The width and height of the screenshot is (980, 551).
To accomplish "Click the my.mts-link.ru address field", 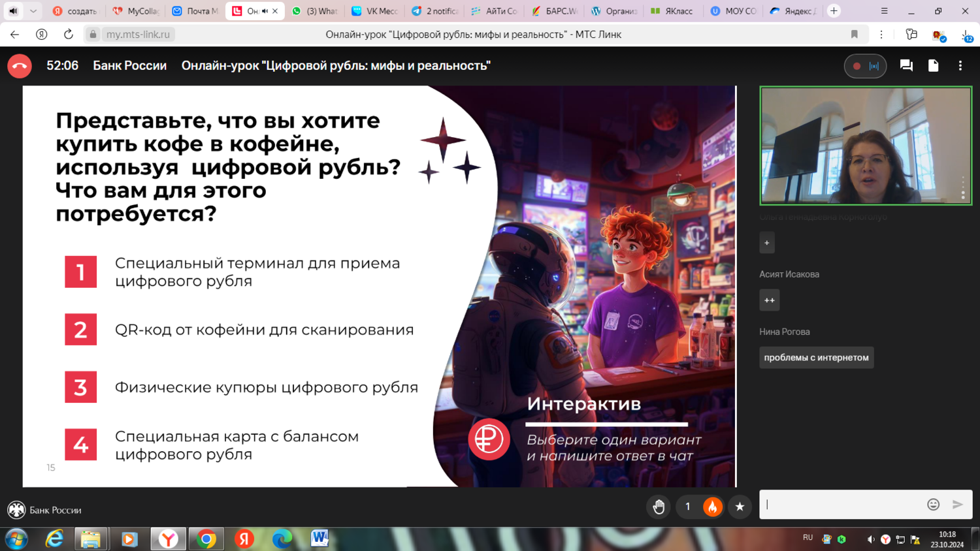I will tap(138, 35).
